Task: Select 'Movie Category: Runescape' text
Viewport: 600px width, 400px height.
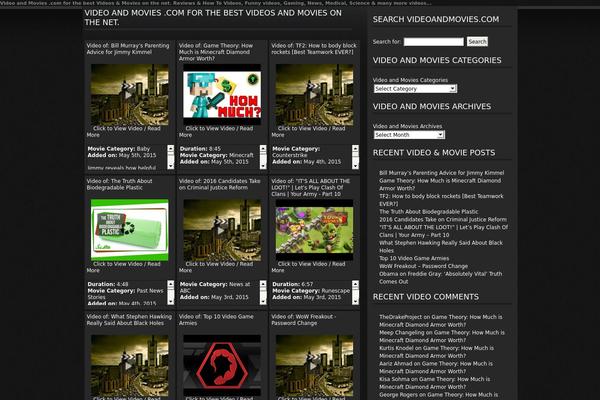Action: tap(311, 291)
